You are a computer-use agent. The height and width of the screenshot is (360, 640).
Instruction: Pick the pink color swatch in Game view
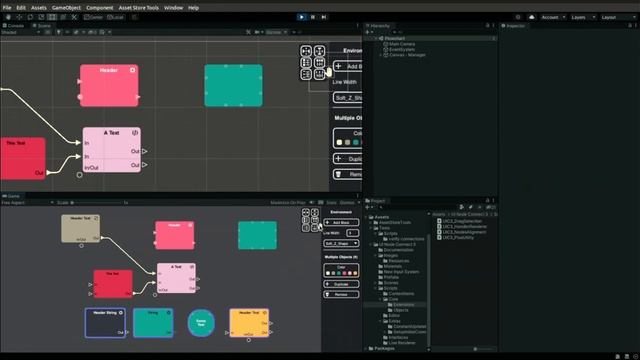tap(344, 273)
